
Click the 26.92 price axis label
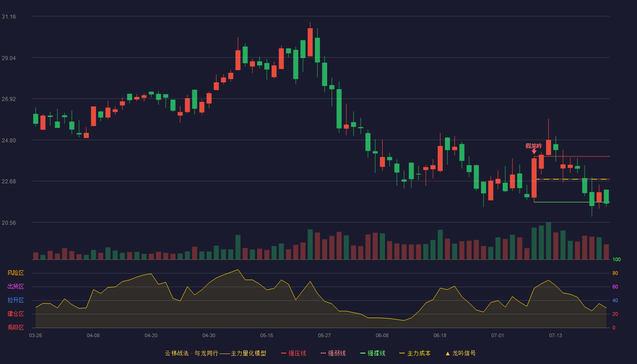[x=9, y=99]
